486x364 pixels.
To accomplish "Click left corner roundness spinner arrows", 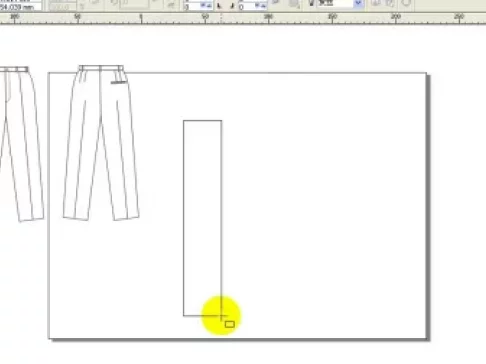I will pyautogui.click(x=205, y=6).
